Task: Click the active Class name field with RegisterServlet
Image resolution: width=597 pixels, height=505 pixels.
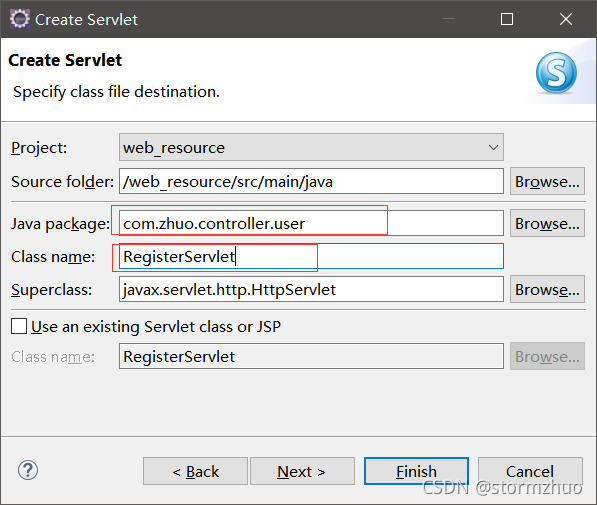Action: coord(311,256)
